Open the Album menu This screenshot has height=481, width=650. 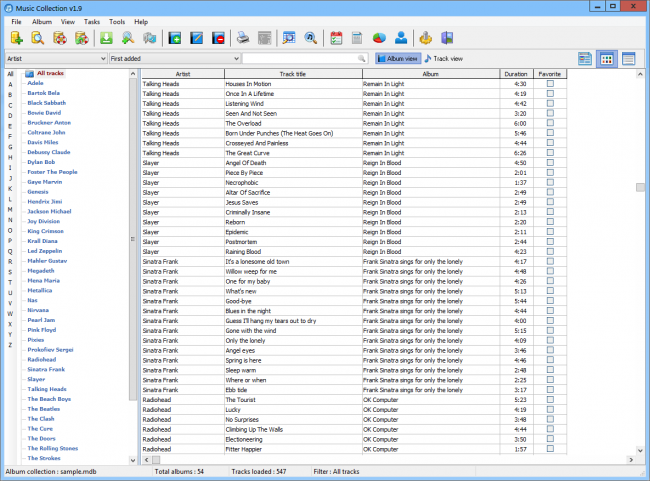(42, 22)
